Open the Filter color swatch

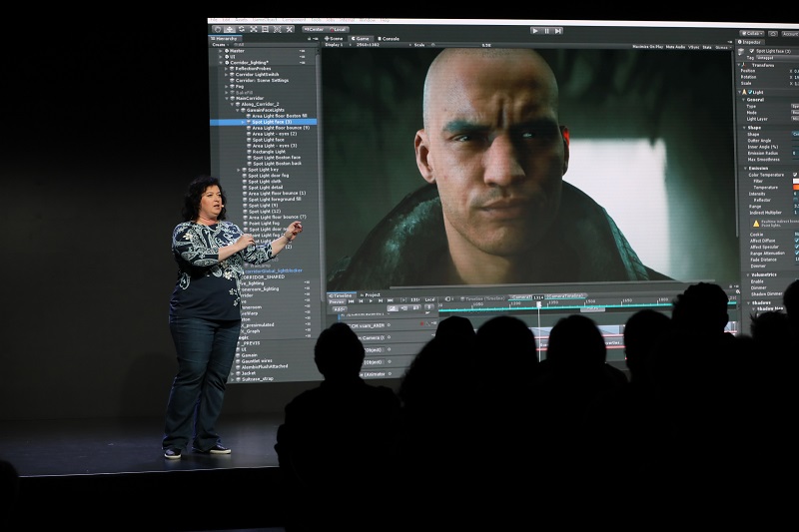(795, 181)
